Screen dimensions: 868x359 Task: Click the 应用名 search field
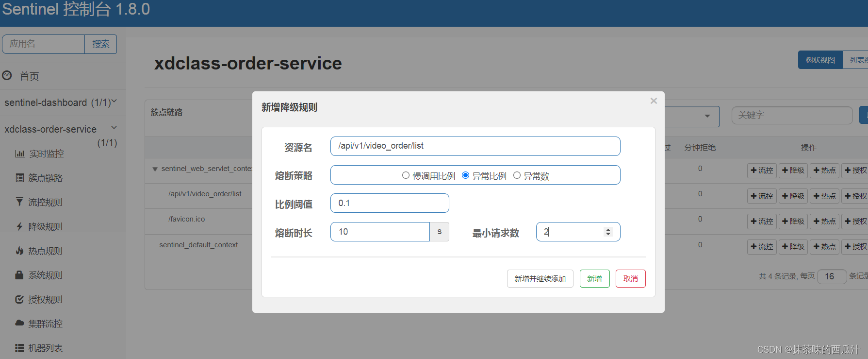[x=44, y=44]
